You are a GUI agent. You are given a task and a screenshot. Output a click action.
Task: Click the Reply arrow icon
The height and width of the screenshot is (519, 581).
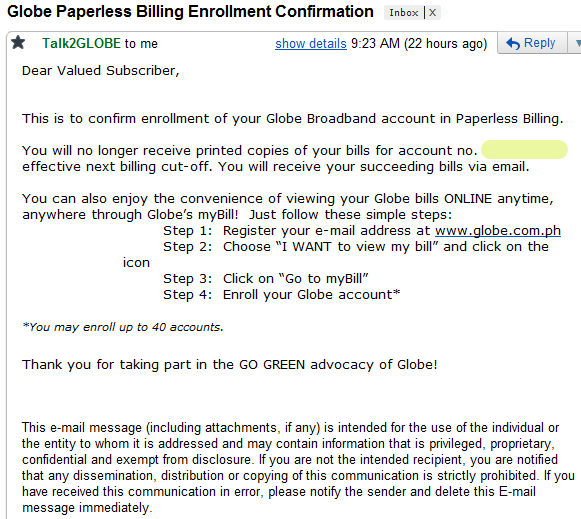[513, 43]
